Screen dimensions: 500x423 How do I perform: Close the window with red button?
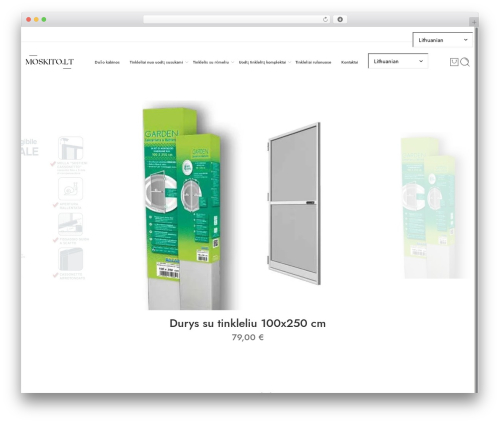(29, 19)
